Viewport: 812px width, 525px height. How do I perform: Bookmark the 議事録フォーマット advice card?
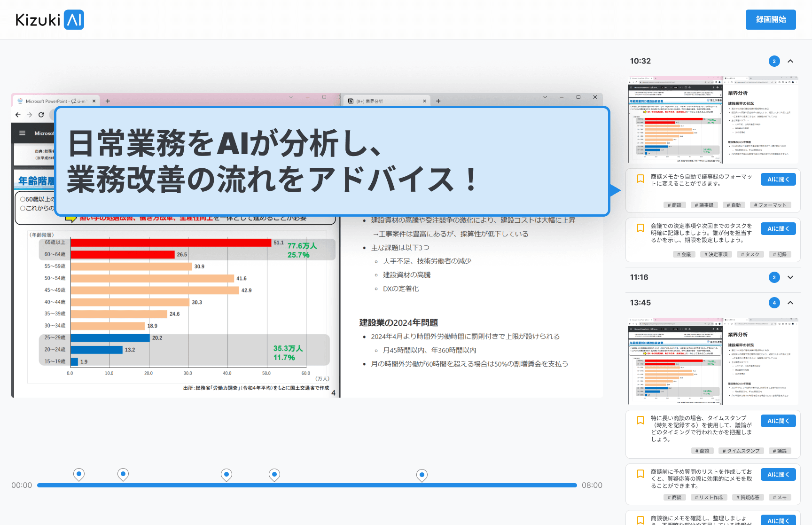tap(640, 179)
